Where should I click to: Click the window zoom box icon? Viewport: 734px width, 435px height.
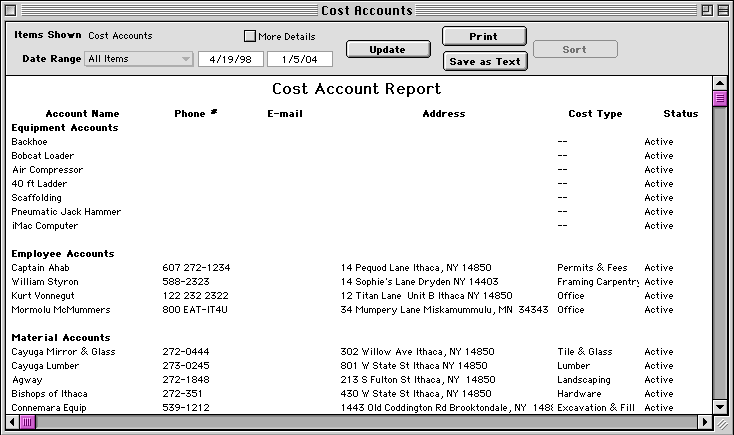pyautogui.click(x=705, y=10)
